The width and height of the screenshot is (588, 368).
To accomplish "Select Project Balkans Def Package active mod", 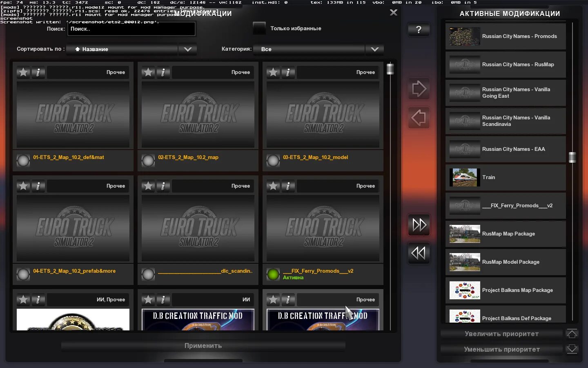I will point(506,314).
